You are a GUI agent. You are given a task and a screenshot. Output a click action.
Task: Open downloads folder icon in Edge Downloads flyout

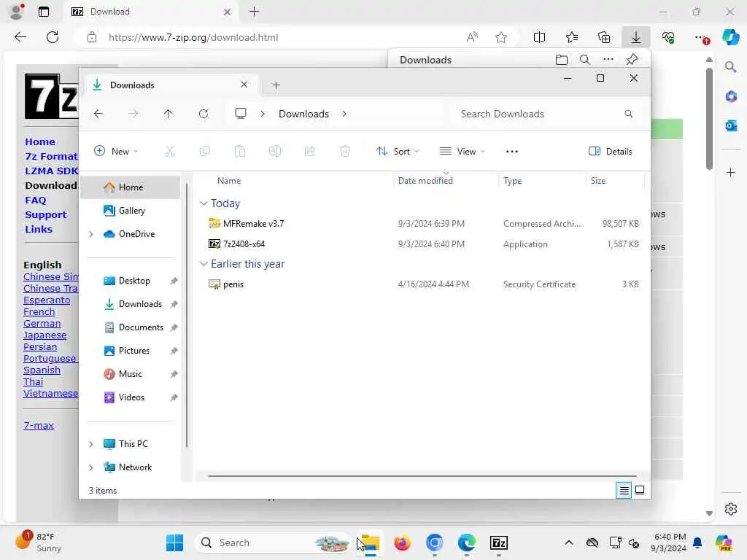pyautogui.click(x=562, y=60)
